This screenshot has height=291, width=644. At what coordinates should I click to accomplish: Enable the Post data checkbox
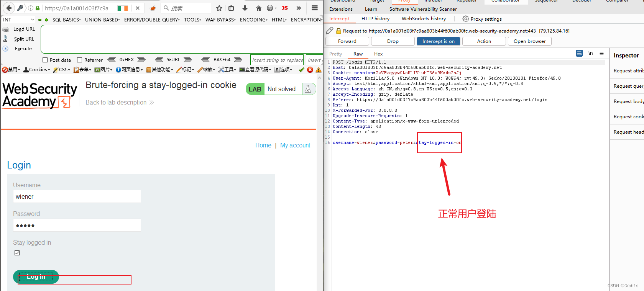(x=45, y=60)
